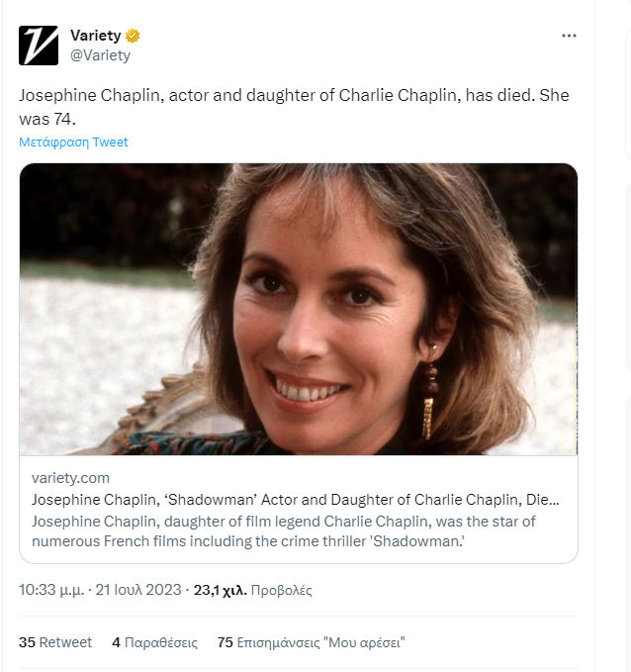631x672 pixels.
Task: Click the 'Μετάφραση Tweet' translate link
Action: pyautogui.click(x=73, y=142)
